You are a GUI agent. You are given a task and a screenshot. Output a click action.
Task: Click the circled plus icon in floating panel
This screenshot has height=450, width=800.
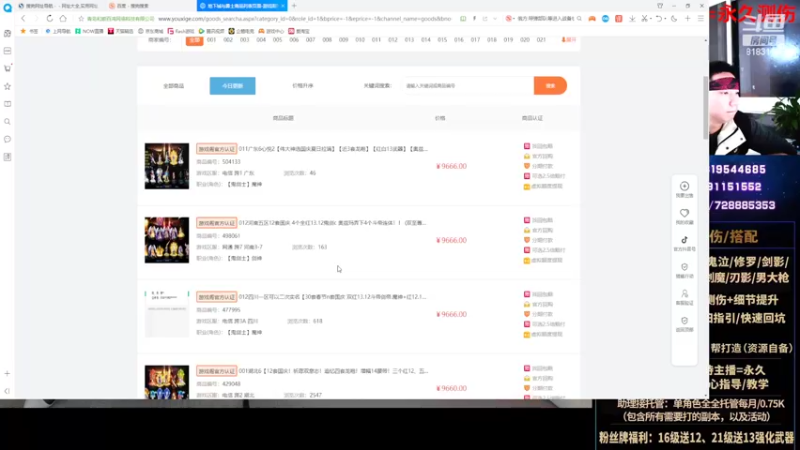(684, 186)
